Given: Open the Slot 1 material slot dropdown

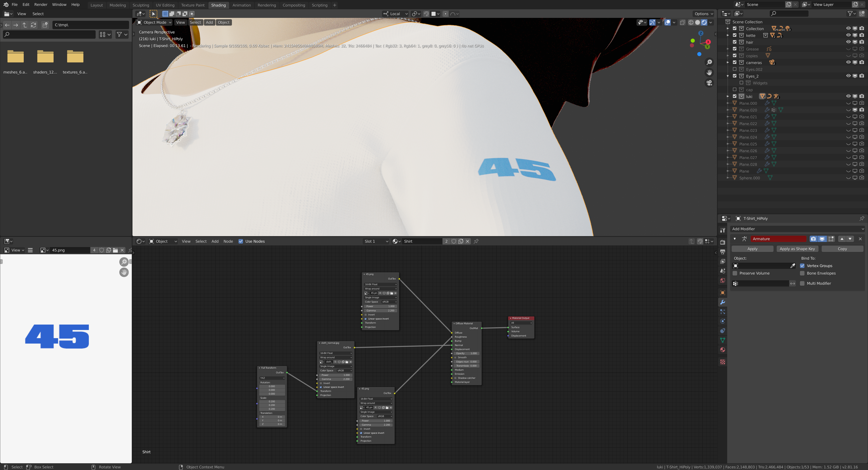Looking at the screenshot, I should (376, 241).
